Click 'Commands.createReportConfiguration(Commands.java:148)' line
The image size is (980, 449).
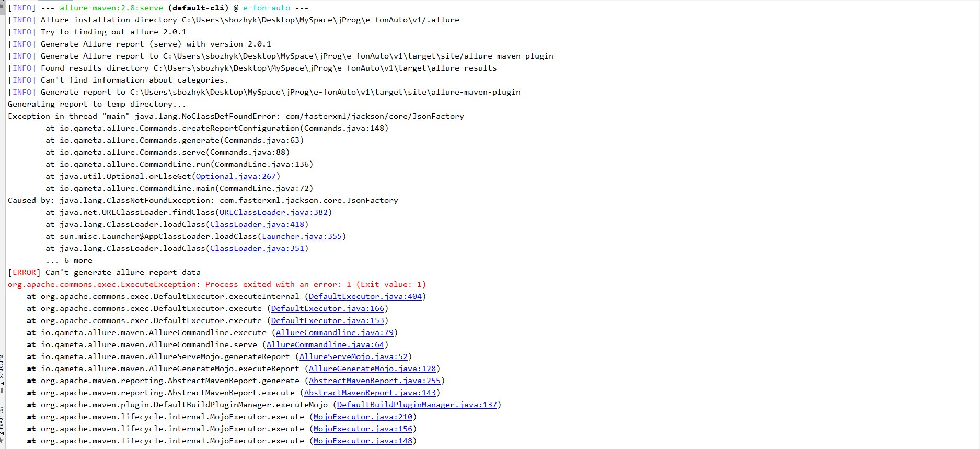point(217,128)
